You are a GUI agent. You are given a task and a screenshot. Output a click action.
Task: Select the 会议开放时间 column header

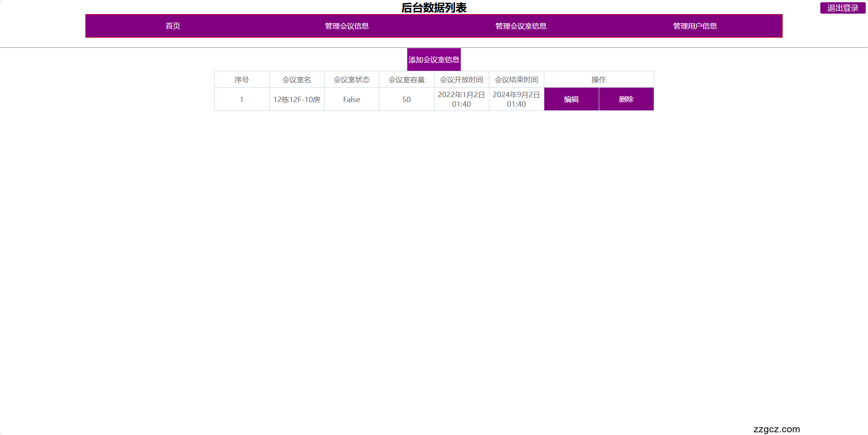(462, 79)
